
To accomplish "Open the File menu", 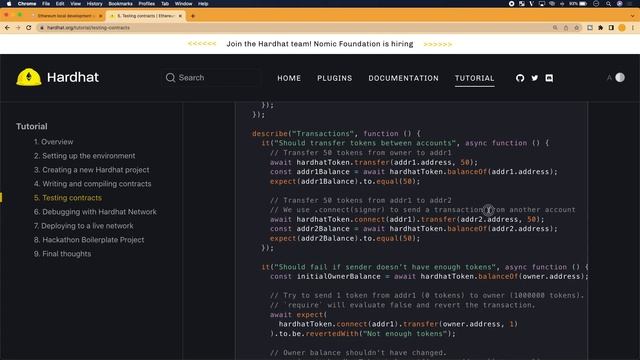I will [x=46, y=4].
